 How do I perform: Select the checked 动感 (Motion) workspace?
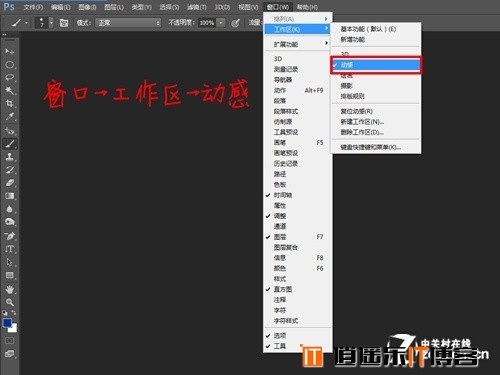click(x=376, y=65)
